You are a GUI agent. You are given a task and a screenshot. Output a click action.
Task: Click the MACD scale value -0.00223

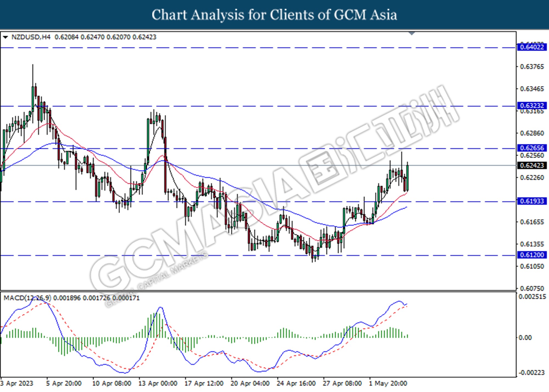532,373
